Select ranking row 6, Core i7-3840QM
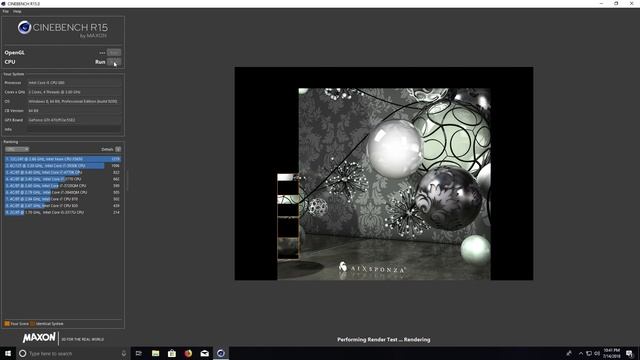Screen dimensions: 640x360 (63, 192)
